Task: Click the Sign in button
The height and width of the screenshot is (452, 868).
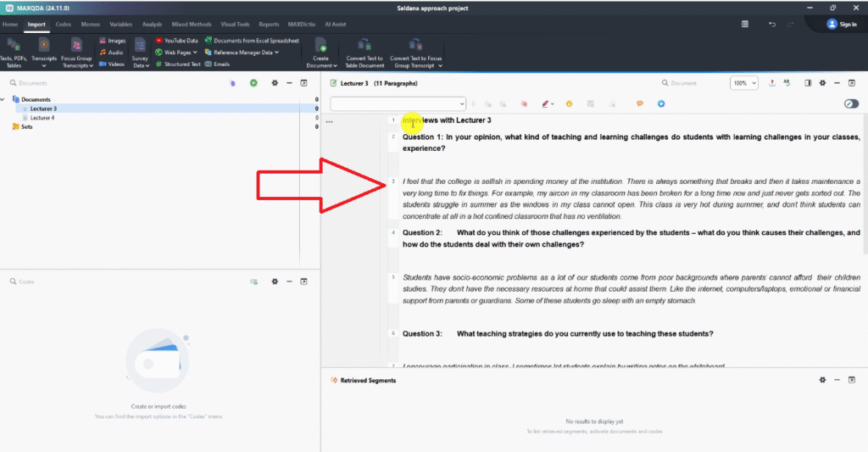Action: click(842, 25)
